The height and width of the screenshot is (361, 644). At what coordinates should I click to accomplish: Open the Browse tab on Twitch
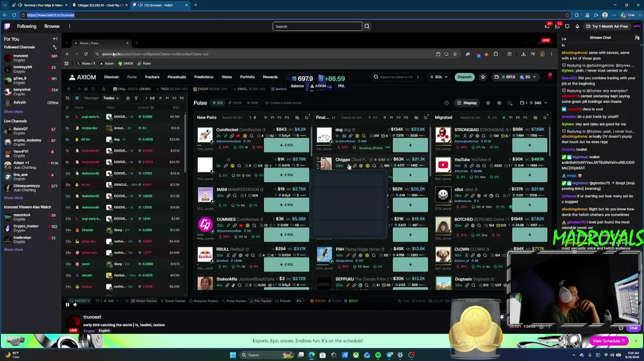(52, 26)
